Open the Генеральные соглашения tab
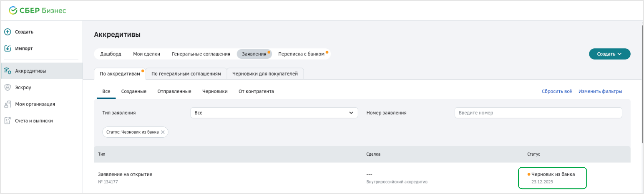The width and height of the screenshot is (644, 194). [201, 54]
